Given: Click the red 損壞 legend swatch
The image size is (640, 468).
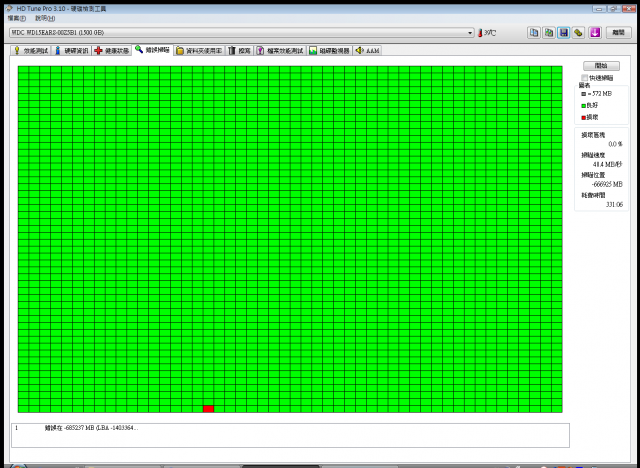Looking at the screenshot, I should point(583,118).
